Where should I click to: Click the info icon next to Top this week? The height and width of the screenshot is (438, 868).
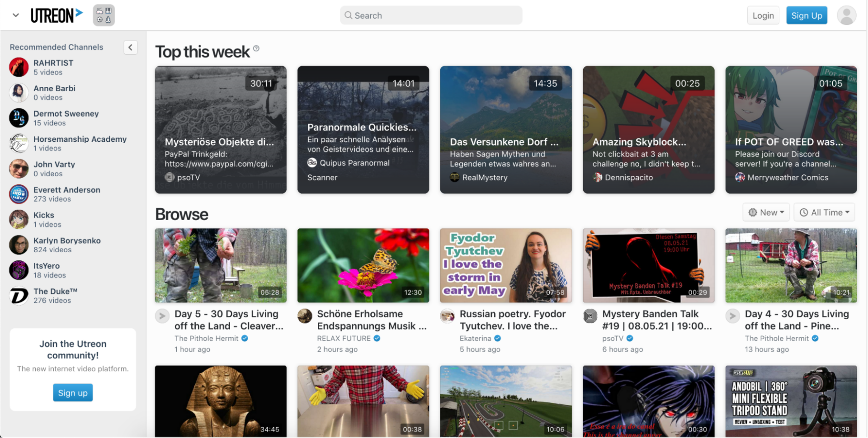pos(256,49)
